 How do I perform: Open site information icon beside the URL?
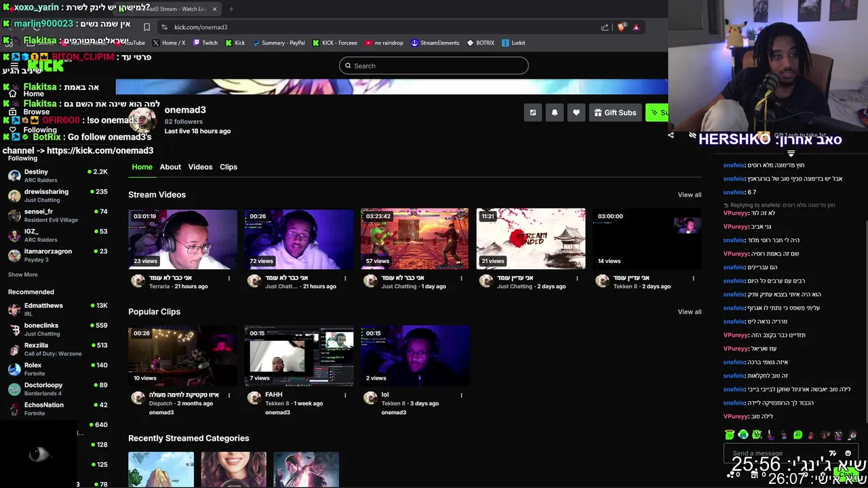point(164,27)
